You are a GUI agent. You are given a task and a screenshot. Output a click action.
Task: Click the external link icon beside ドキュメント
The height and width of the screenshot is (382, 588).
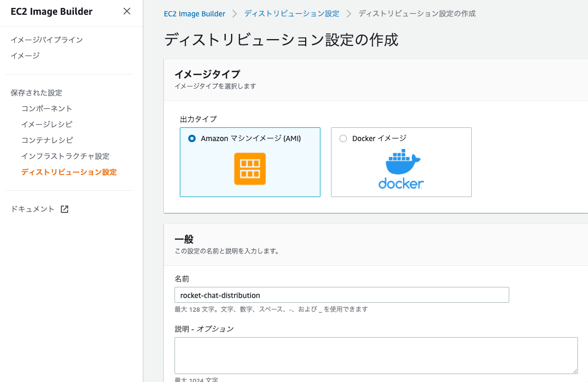[65, 209]
